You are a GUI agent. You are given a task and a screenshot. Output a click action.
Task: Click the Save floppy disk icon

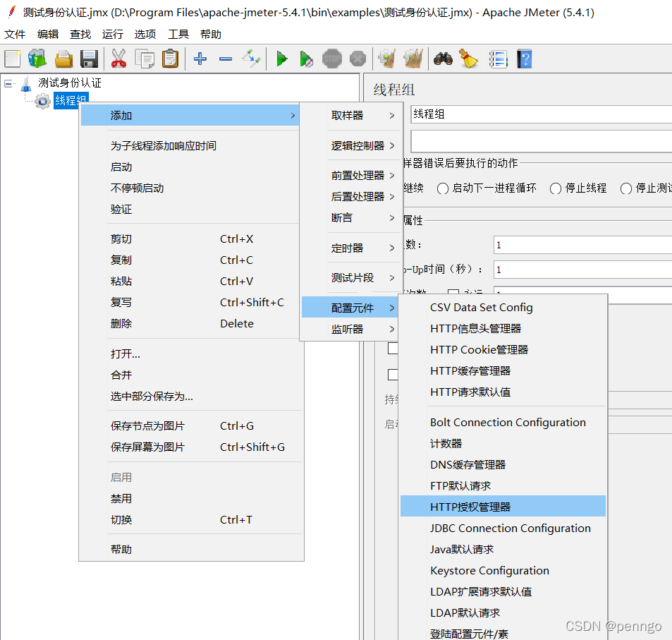click(x=89, y=59)
